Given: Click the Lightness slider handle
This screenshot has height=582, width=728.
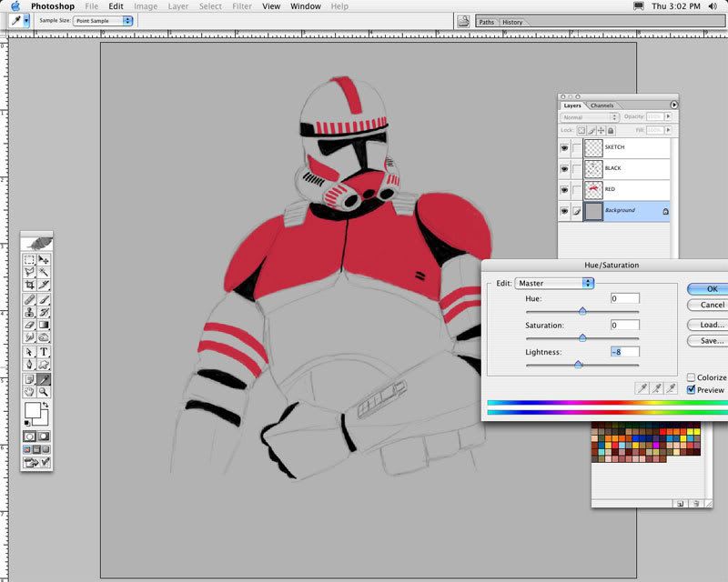Looking at the screenshot, I should 578,365.
